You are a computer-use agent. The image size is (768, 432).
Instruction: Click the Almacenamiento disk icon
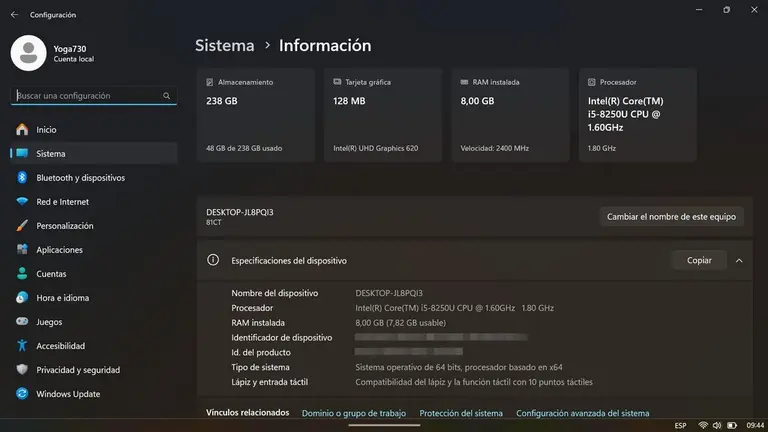pyautogui.click(x=210, y=82)
